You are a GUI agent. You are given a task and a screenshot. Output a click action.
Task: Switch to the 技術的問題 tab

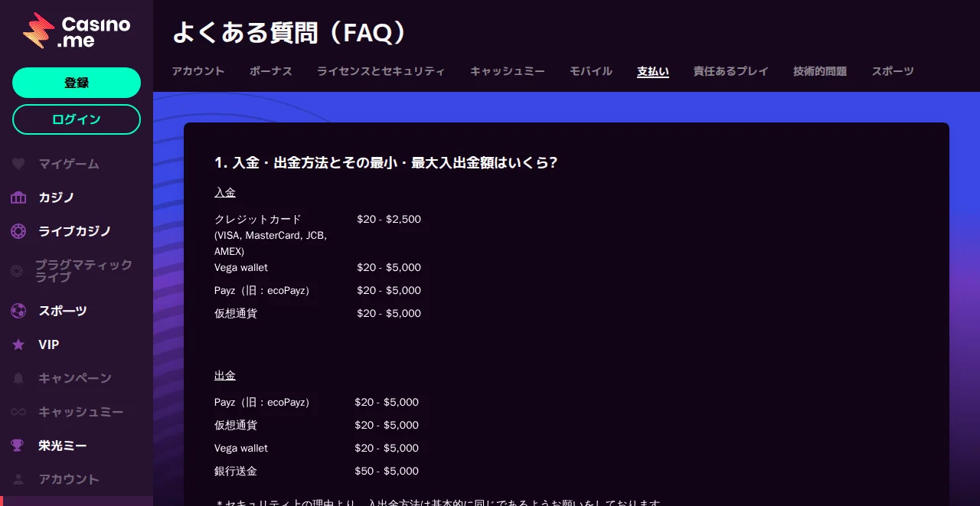(820, 71)
